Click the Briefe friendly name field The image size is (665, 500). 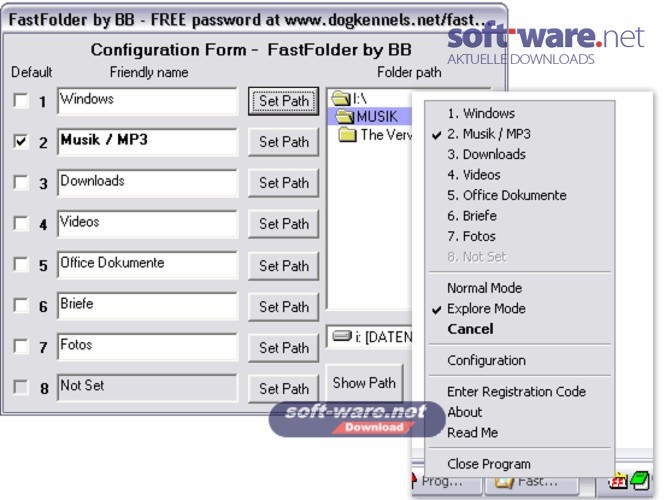point(147,306)
